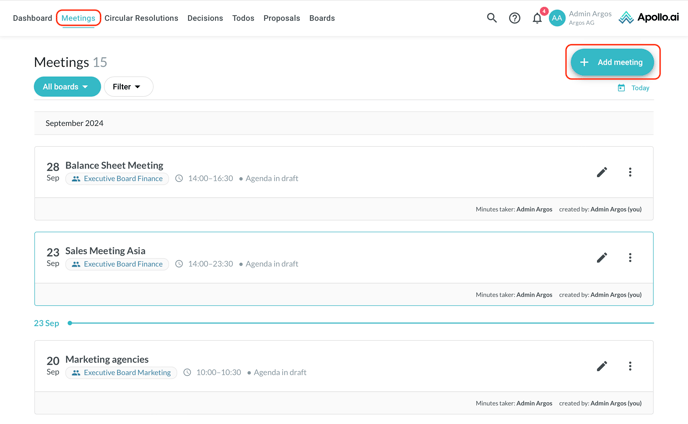The width and height of the screenshot is (688, 424).
Task: Open more options for Balance Sheet Meeting
Action: [x=630, y=172]
